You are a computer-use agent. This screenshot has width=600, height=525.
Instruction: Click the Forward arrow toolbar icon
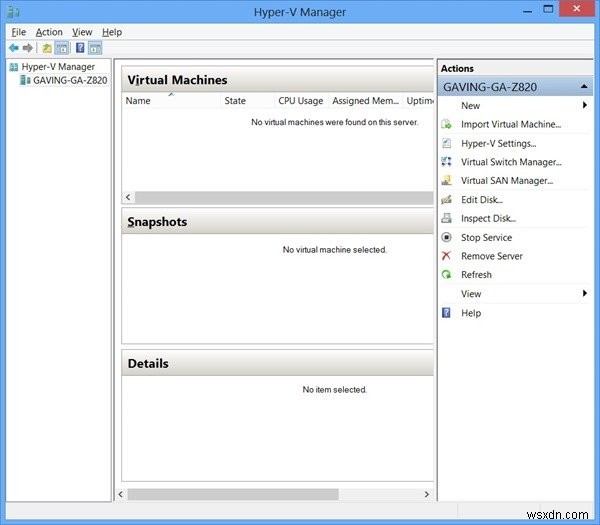pos(28,48)
